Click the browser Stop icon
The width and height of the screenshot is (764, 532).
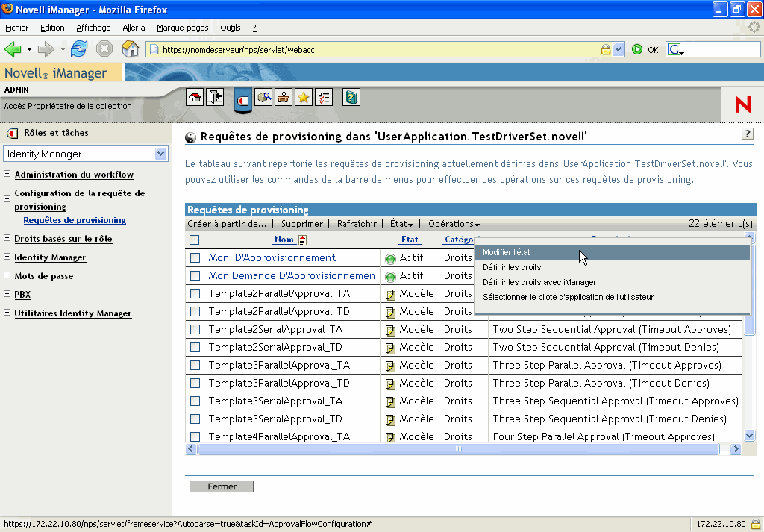point(104,49)
